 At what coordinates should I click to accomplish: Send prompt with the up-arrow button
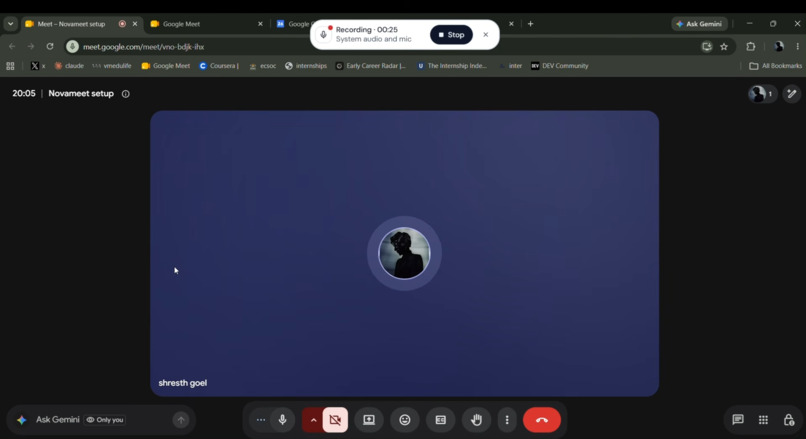tap(181, 420)
